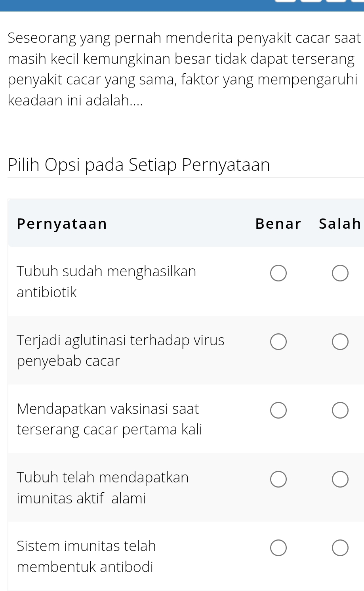Click the 'Tubuh sudah menghasilkan antibiotik' statement text
The image size is (364, 591).
pos(106,282)
